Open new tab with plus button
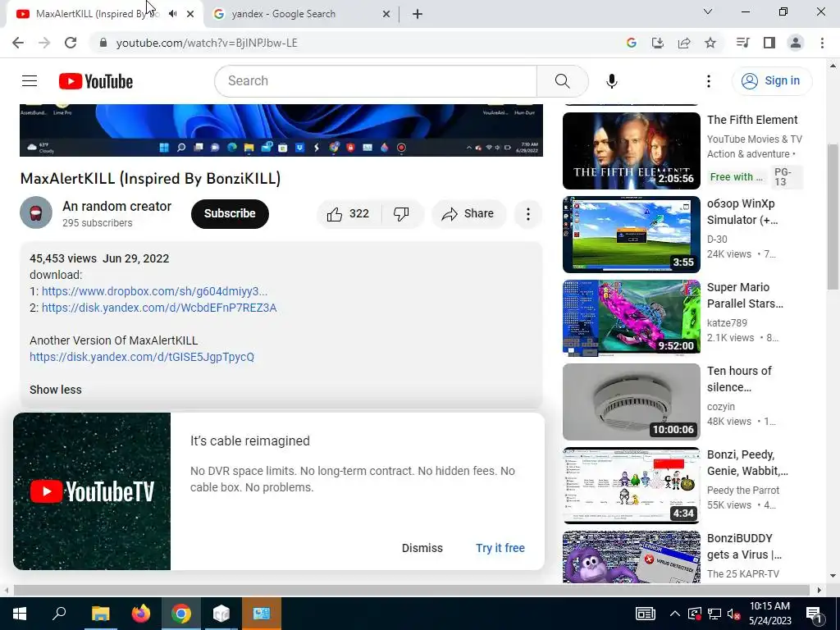The height and width of the screenshot is (630, 840). [x=418, y=14]
